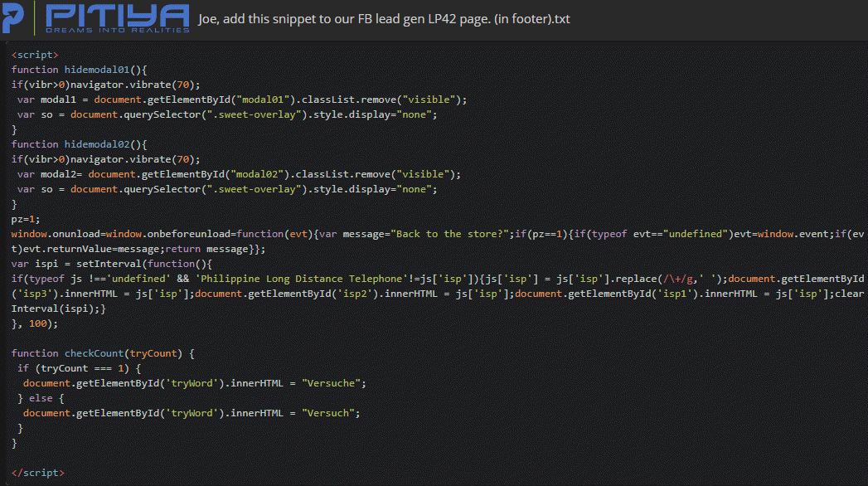This screenshot has height=486, width=868.
Task: Click the 'var ispi = setInterval' line
Action: point(111,264)
